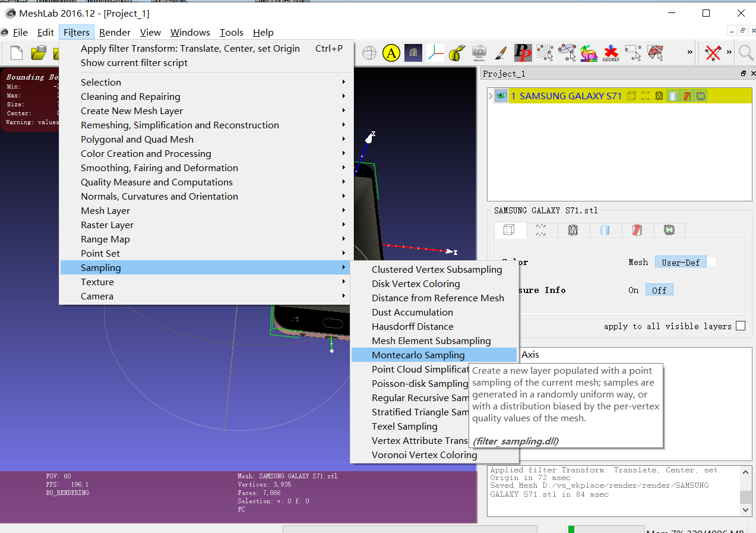
Task: Open the Render menu
Action: [115, 32]
